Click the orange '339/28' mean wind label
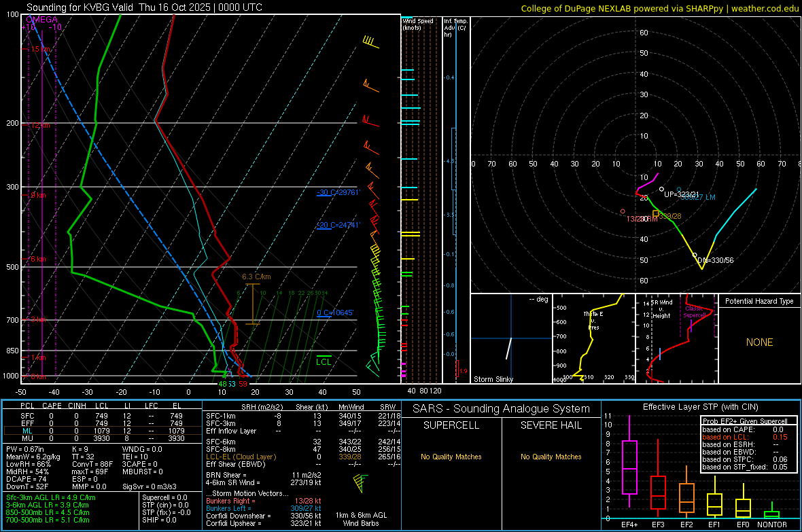 coord(670,216)
